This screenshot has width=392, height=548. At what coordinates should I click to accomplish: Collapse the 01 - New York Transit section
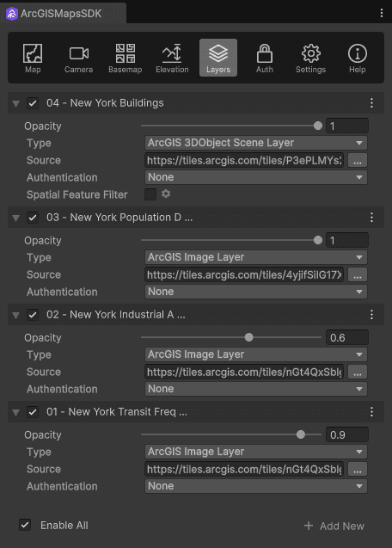pos(15,412)
